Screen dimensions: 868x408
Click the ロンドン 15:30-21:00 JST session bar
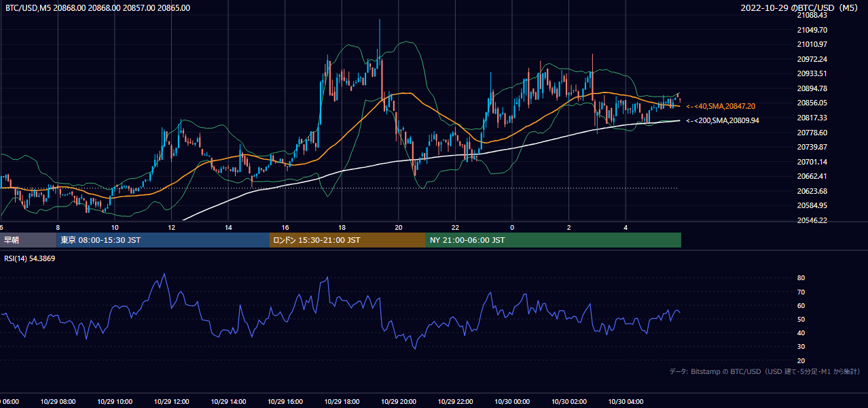pyautogui.click(x=348, y=240)
